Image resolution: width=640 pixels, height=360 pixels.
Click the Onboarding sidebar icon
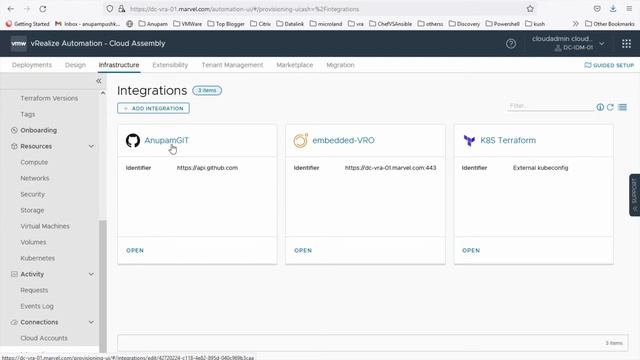[14, 130]
